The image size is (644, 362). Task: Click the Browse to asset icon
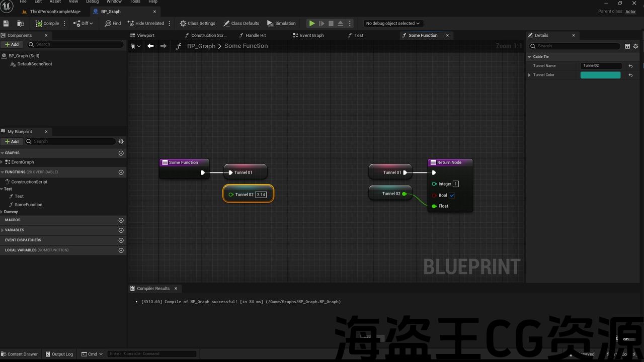21,23
